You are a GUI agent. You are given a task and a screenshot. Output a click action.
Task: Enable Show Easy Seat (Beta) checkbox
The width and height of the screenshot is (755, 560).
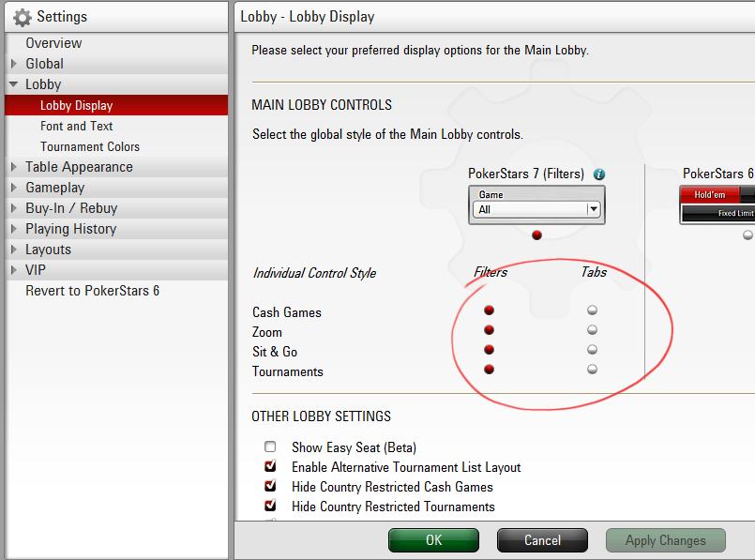[x=270, y=446]
